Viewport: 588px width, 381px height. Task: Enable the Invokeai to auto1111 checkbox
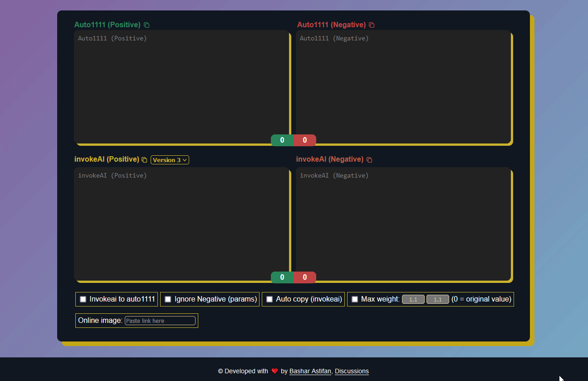[x=83, y=299]
